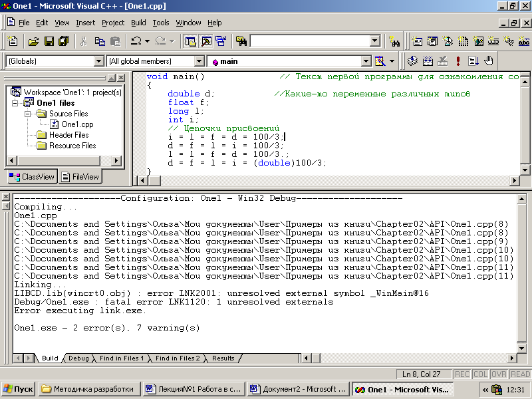532x399 pixels.
Task: Click the Save All toolbar icon
Action: point(63,41)
